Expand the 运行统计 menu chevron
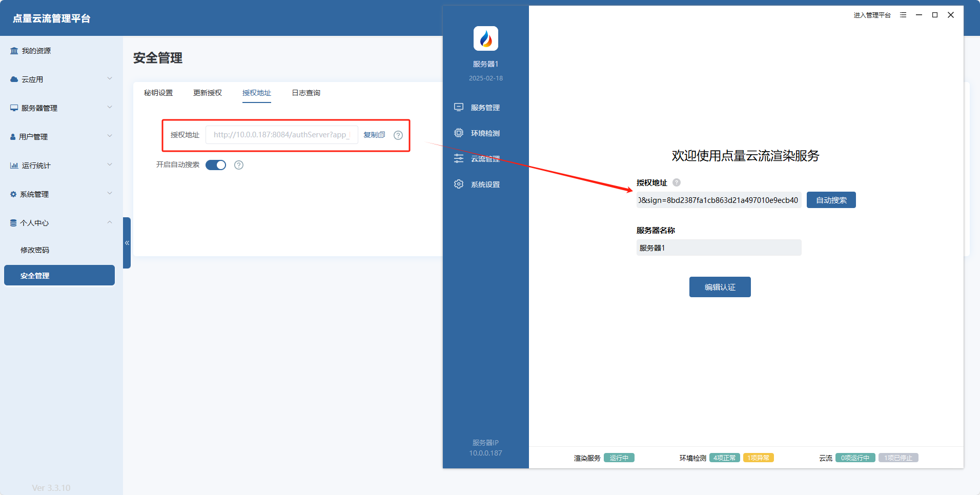This screenshot has height=495, width=980. pos(110,165)
